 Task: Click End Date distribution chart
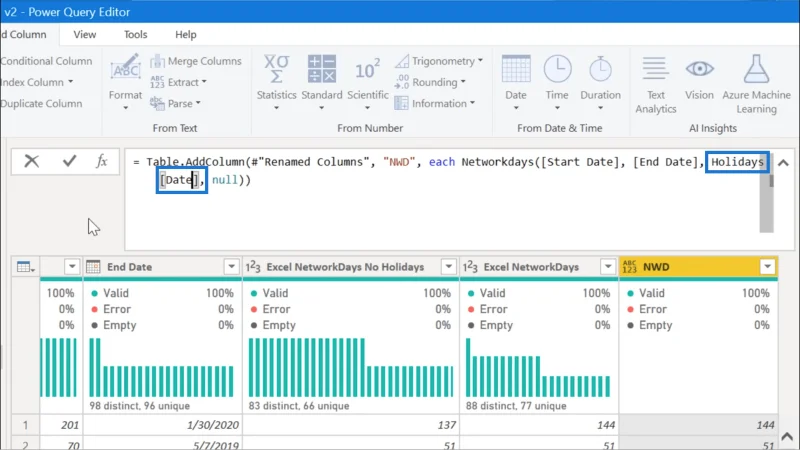coord(161,367)
